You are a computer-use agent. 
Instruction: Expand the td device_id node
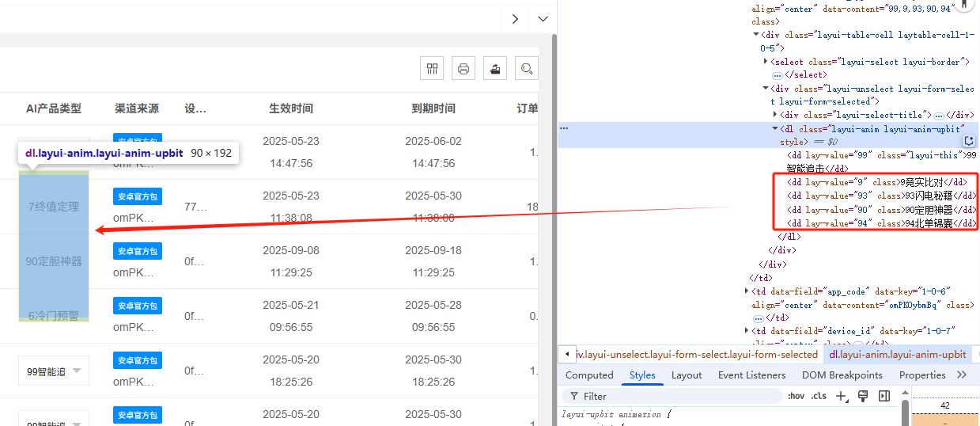(747, 331)
